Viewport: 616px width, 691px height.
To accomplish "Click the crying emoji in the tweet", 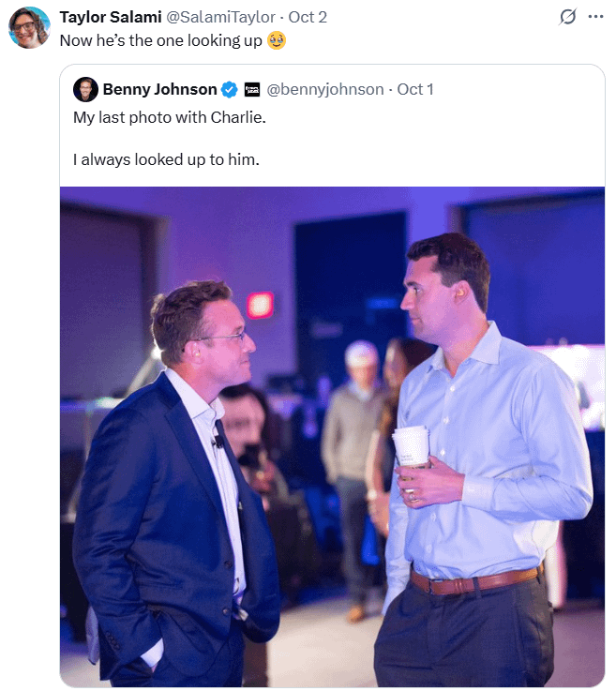I will point(277,41).
